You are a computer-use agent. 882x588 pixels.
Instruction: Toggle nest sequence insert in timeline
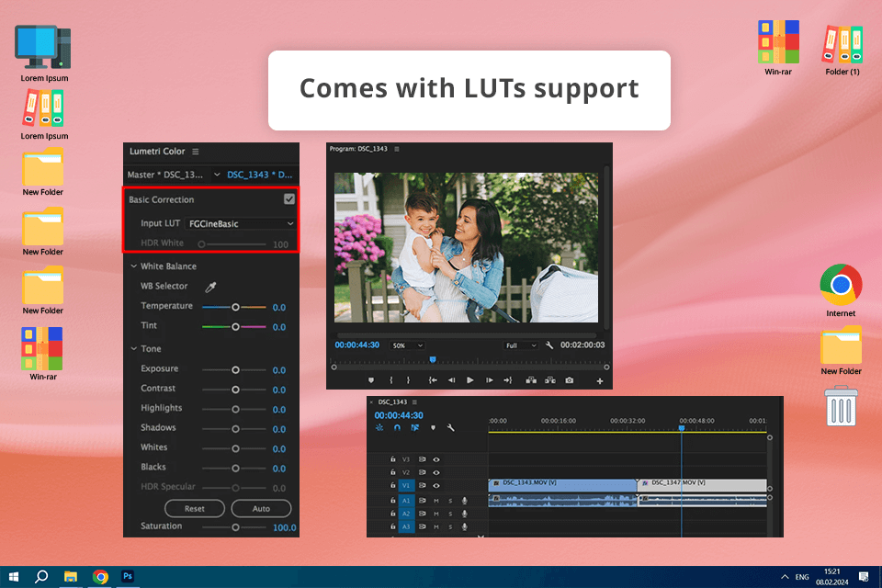pyautogui.click(x=379, y=427)
